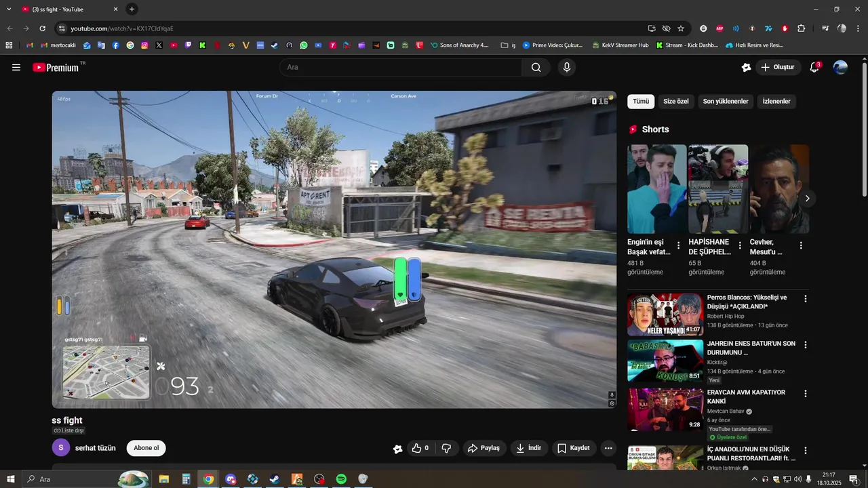Bookmark this page with the star icon
The image size is (868, 488).
pyautogui.click(x=681, y=28)
